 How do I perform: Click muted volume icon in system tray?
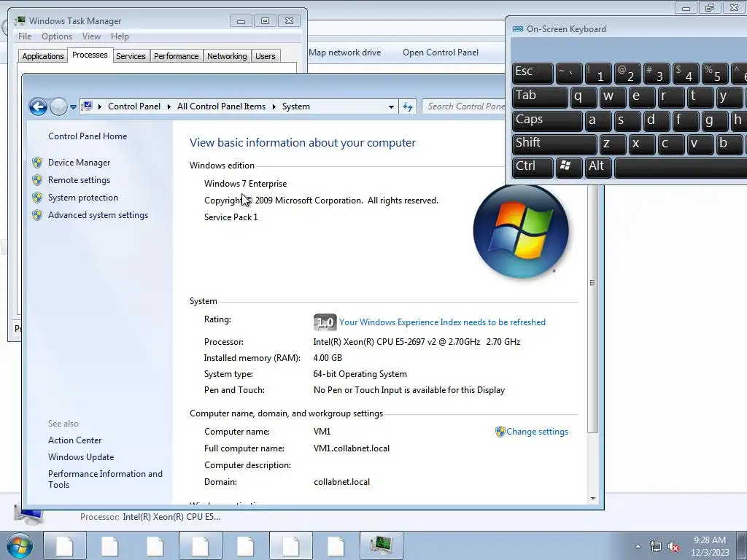coord(673,547)
